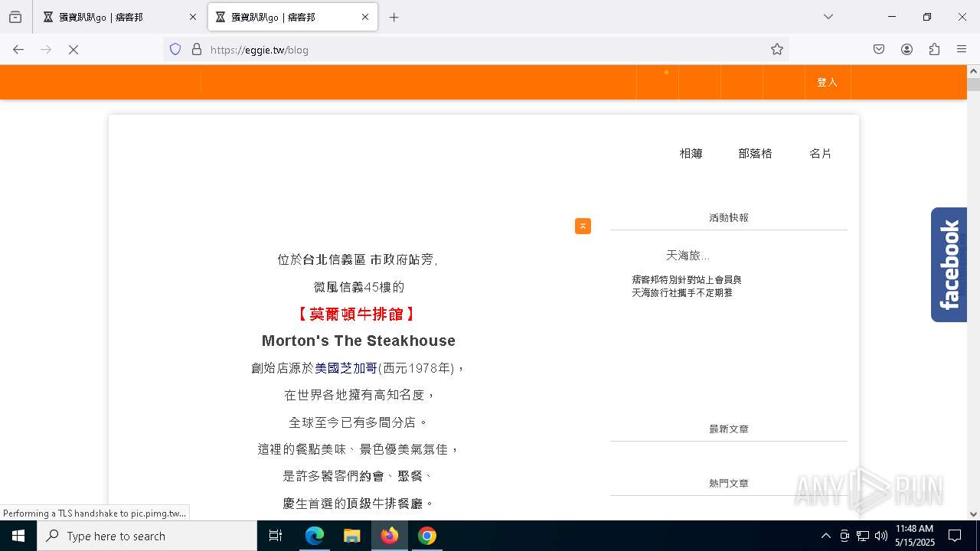
Task: Open Task View on taskbar
Action: 276,536
